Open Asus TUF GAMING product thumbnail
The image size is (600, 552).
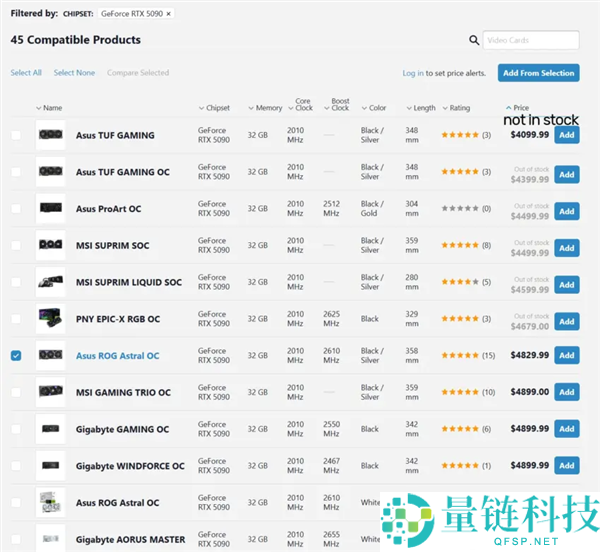tap(51, 135)
